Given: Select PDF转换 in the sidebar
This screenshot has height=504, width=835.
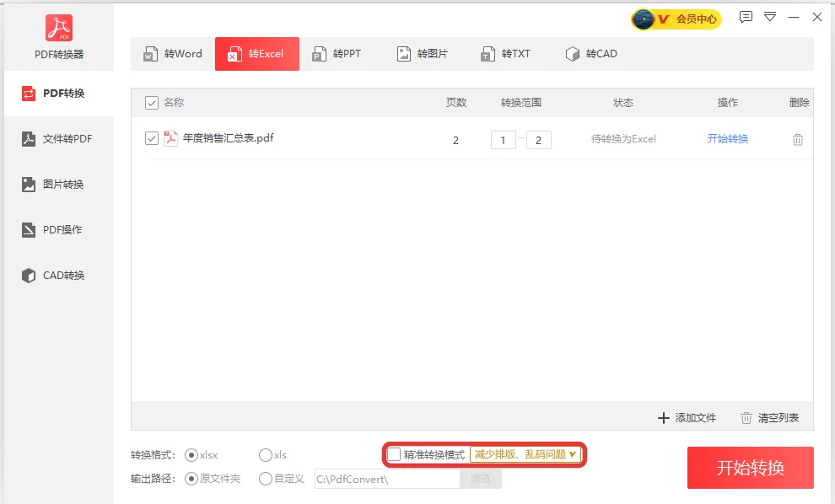Looking at the screenshot, I should tap(59, 94).
